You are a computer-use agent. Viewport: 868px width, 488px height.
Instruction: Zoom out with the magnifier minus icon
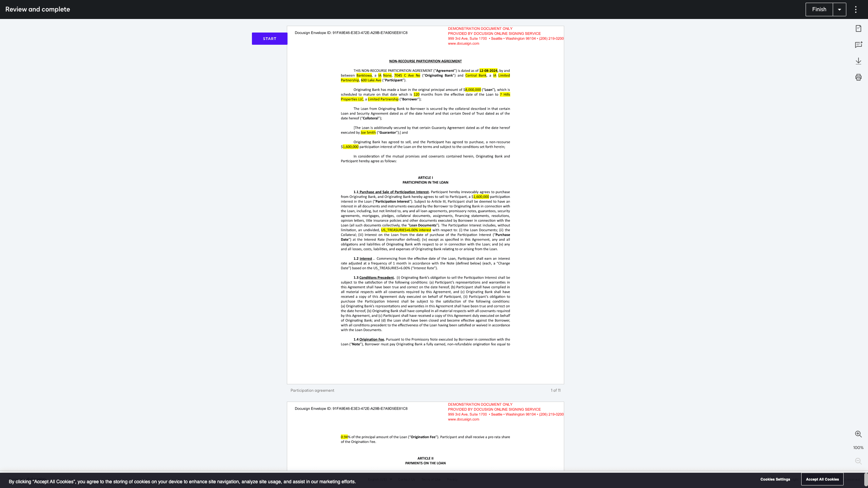[858, 461]
